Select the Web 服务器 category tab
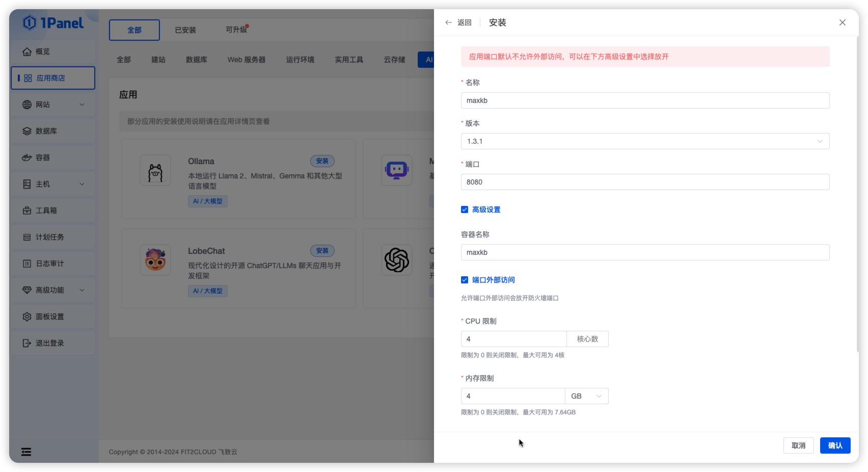The height and width of the screenshot is (472, 868). point(247,60)
